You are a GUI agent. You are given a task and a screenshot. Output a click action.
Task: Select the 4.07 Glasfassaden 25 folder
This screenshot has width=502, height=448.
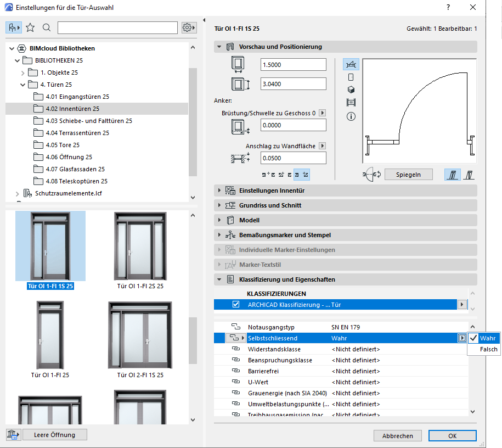pyautogui.click(x=70, y=169)
